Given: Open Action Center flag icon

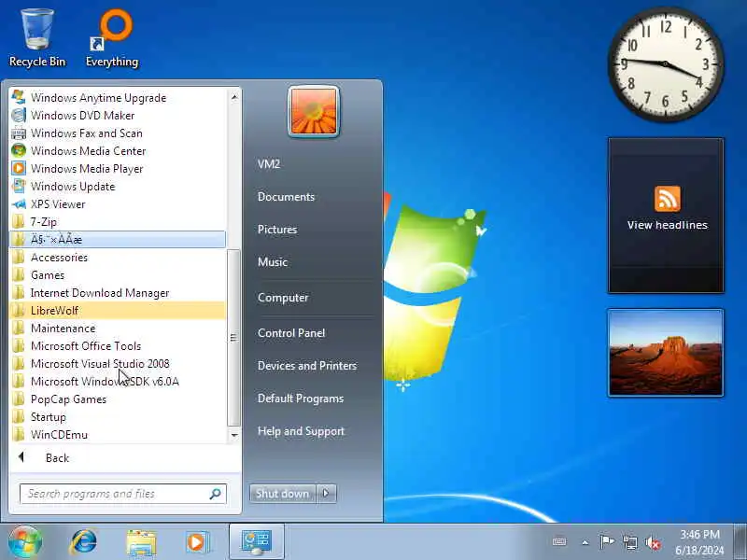Looking at the screenshot, I should click(606, 542).
